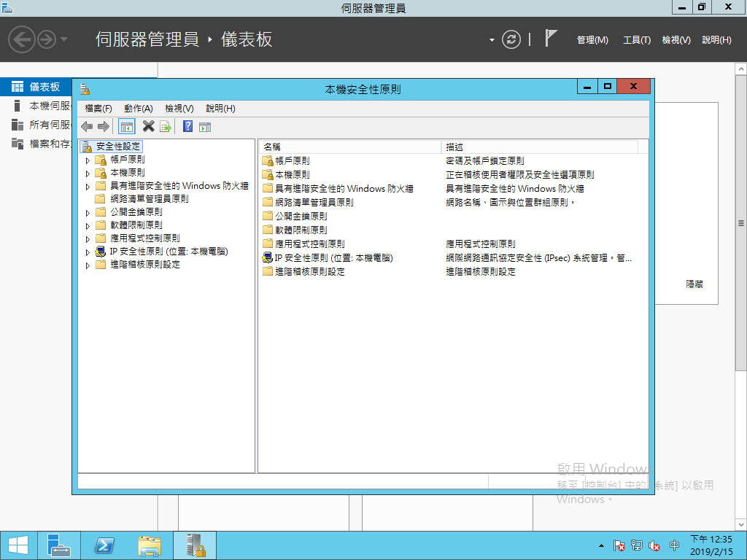Open the 動作(A) menu
The image size is (747, 560).
coord(139,109)
